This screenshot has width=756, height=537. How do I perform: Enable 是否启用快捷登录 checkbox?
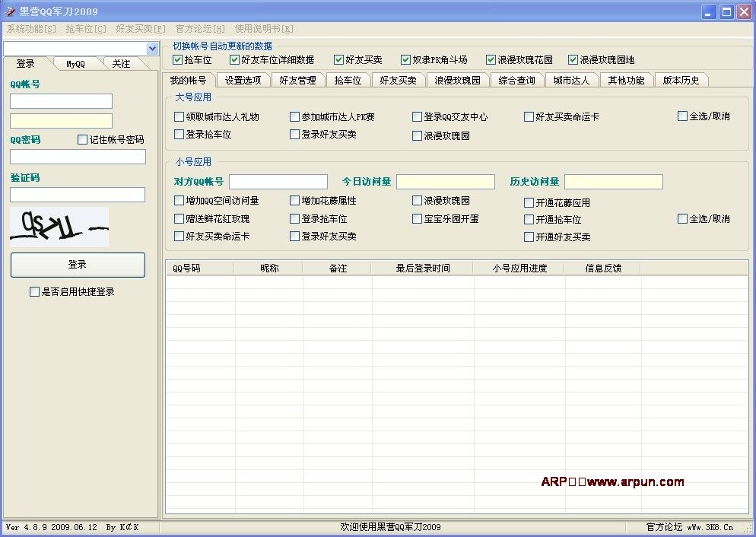click(x=34, y=291)
